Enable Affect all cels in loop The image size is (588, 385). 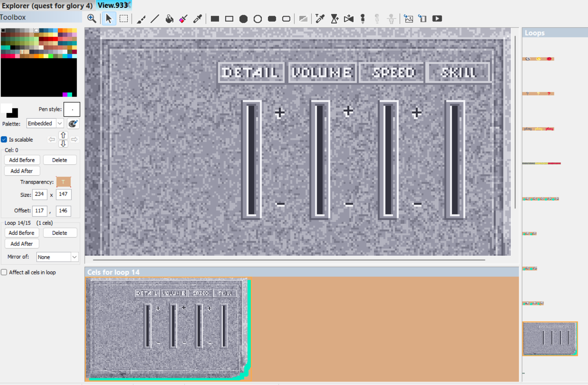point(4,272)
